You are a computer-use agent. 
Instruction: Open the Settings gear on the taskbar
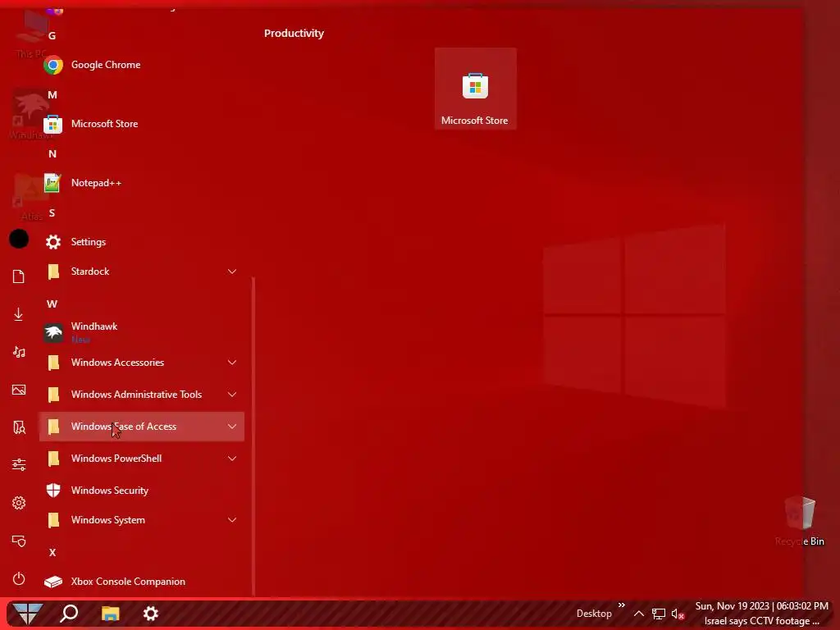pos(151,614)
